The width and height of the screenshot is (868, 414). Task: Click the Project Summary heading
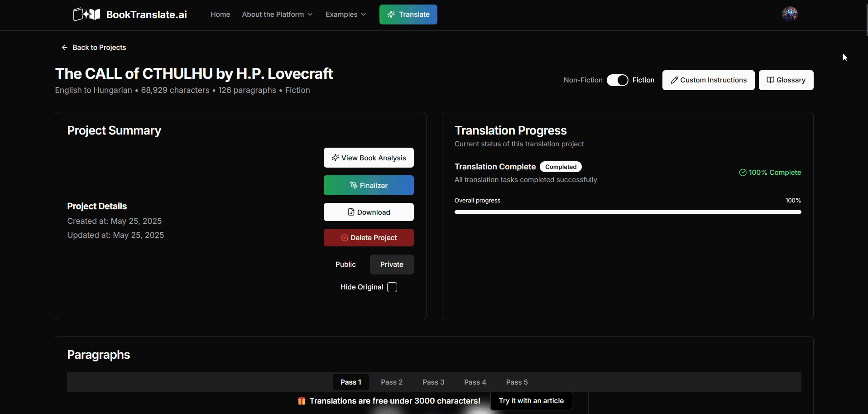(114, 130)
